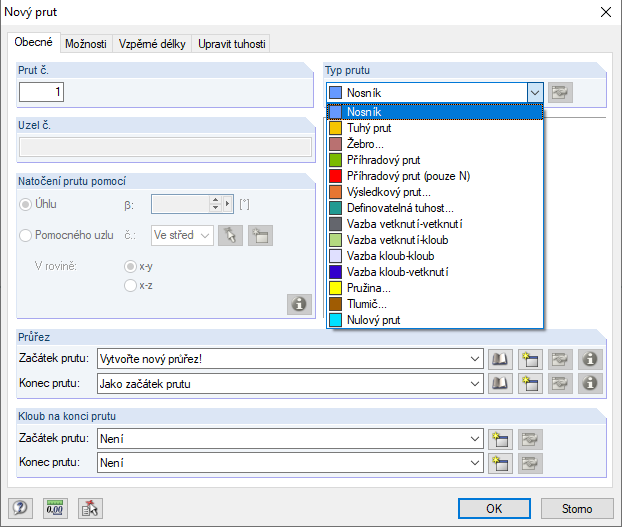
Task: Choose Výsledkový prut... option
Action: pos(435,192)
